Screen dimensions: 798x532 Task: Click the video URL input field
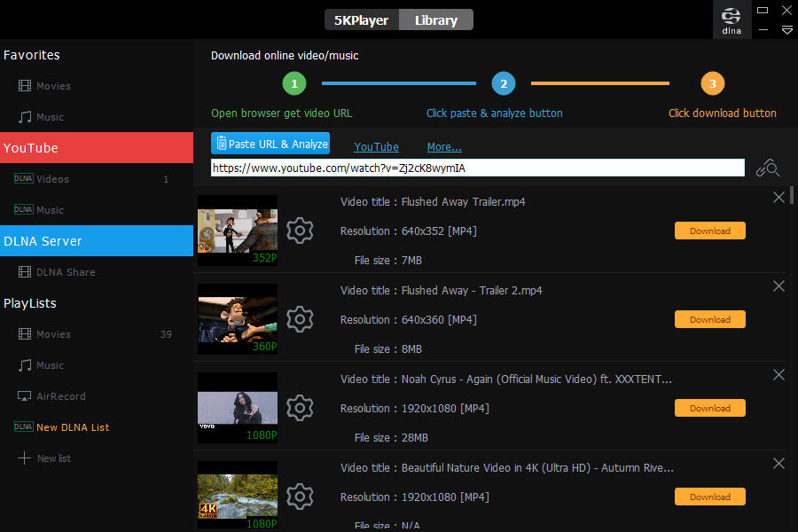pyautogui.click(x=477, y=168)
